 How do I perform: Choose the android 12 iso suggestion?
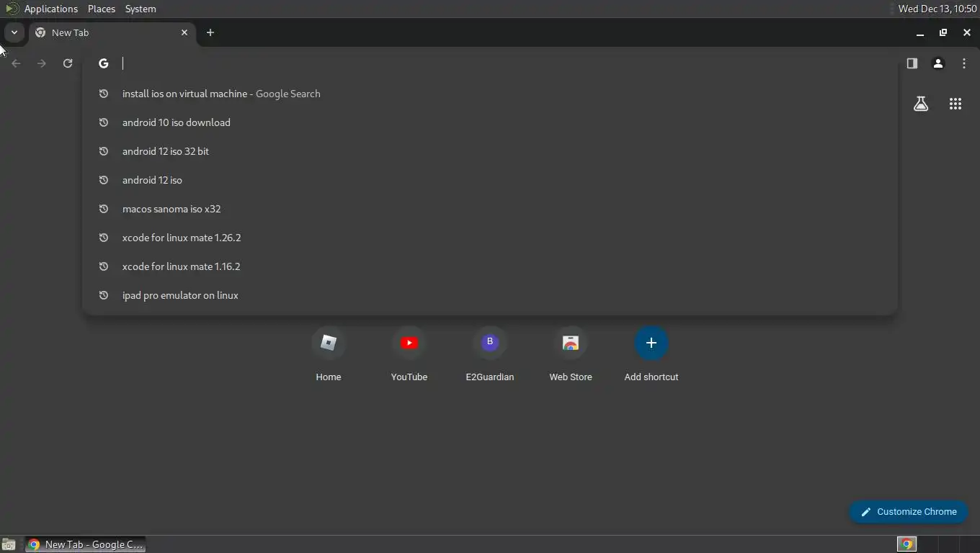coord(490,180)
